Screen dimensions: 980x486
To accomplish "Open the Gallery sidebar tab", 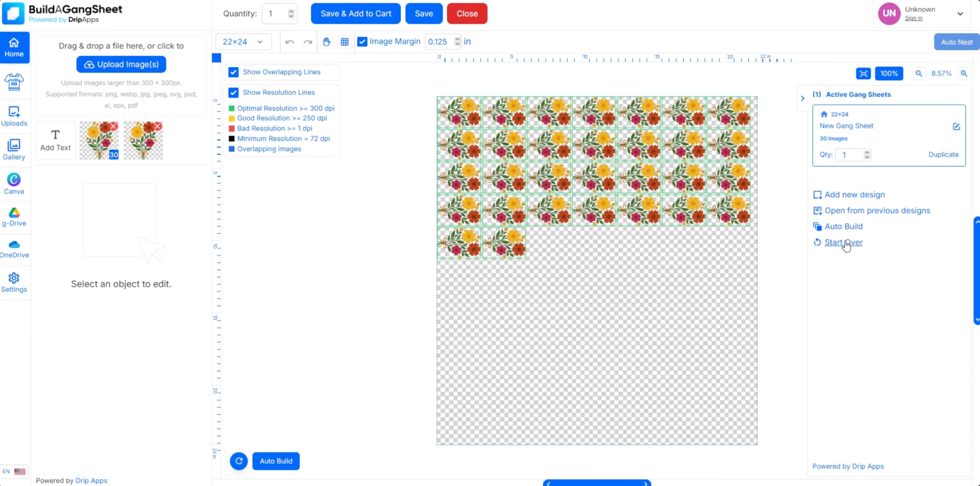I will click(x=14, y=150).
